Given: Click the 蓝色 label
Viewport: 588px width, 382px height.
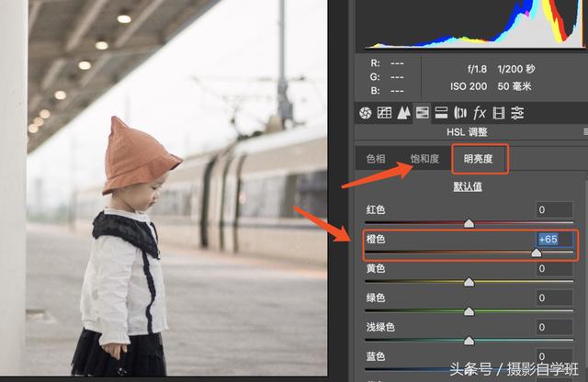Looking at the screenshot, I should tap(376, 356).
